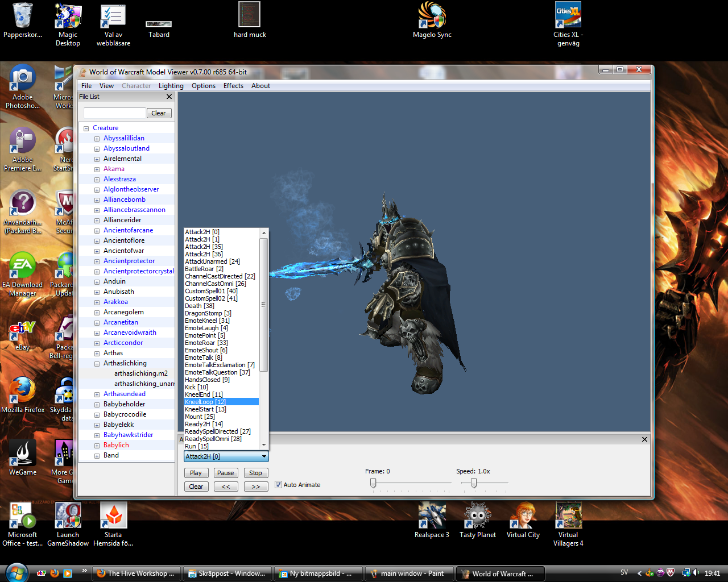The height and width of the screenshot is (582, 728).
Task: Expand the Alexstrasza node
Action: (x=97, y=180)
